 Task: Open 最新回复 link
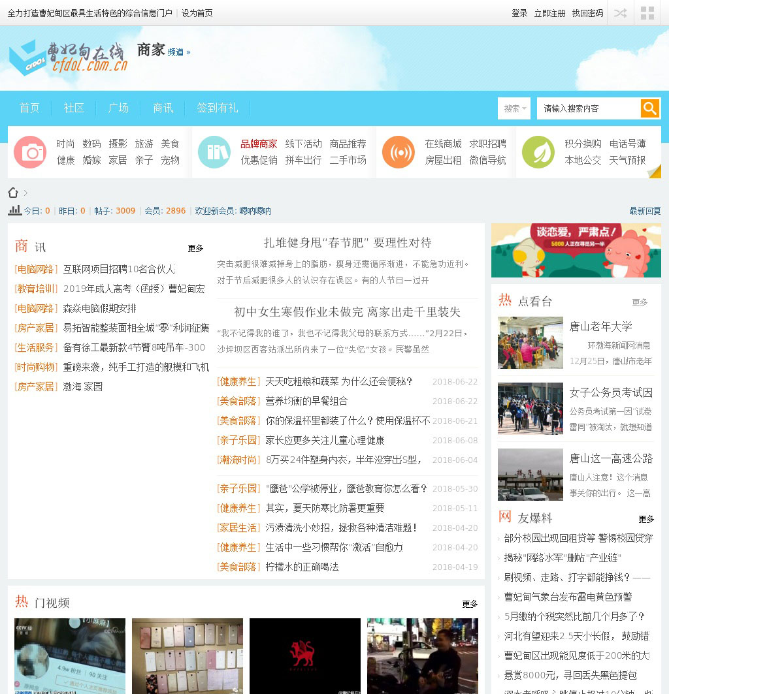tap(645, 211)
